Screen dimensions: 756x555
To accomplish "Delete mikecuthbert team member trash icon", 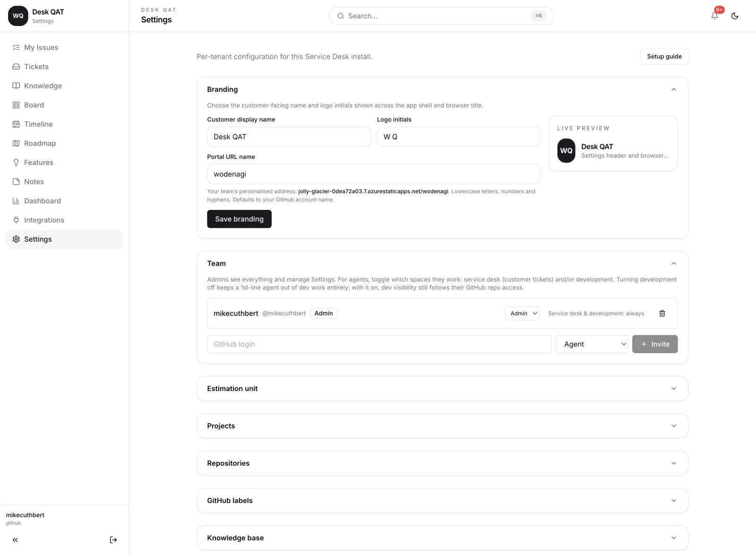I will [x=662, y=313].
